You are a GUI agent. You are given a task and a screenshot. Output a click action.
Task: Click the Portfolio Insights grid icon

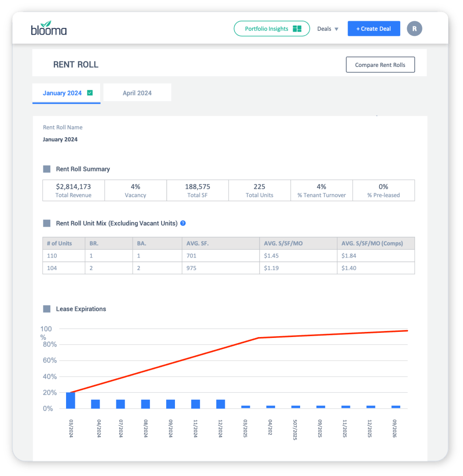[x=297, y=28]
